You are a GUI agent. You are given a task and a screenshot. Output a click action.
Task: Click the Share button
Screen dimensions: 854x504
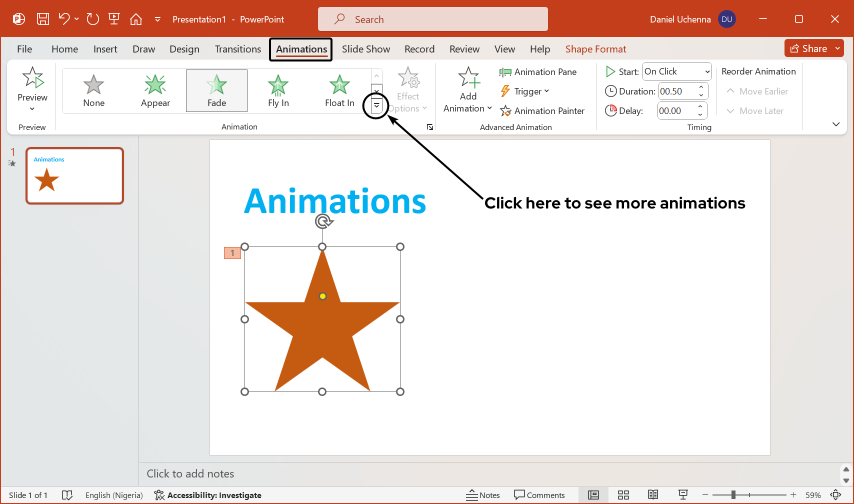click(809, 48)
